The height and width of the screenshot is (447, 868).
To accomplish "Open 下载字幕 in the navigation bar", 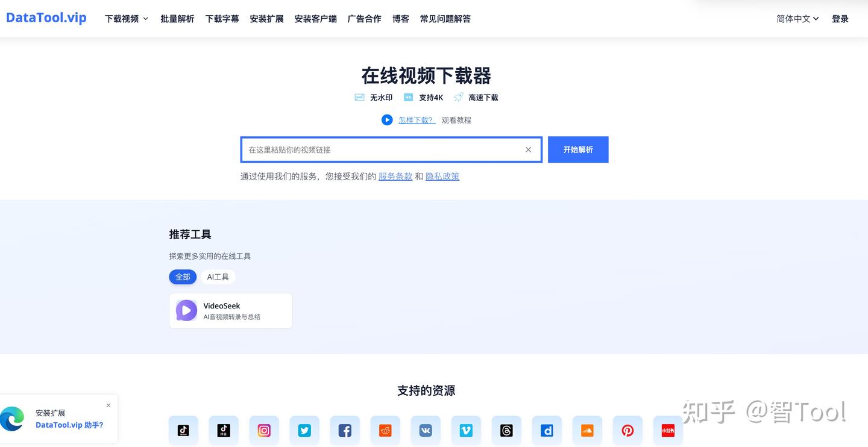I will pos(222,19).
